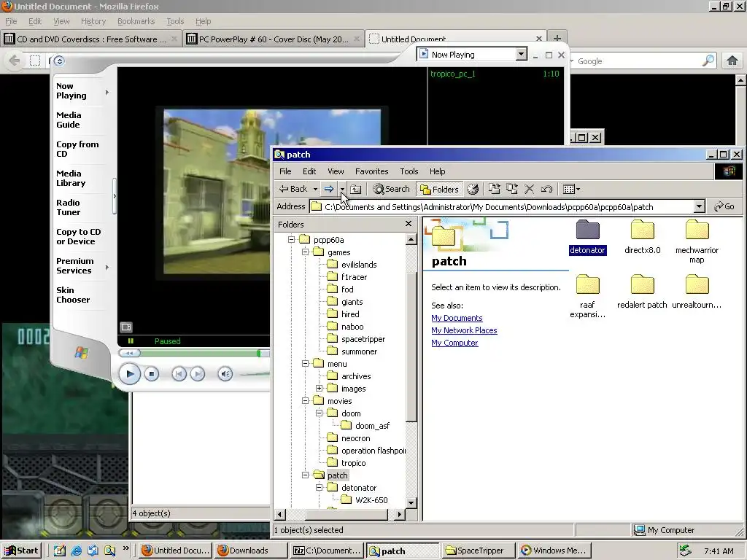The image size is (747, 560).
Task: Toggle the Folders pane button
Action: click(x=438, y=189)
